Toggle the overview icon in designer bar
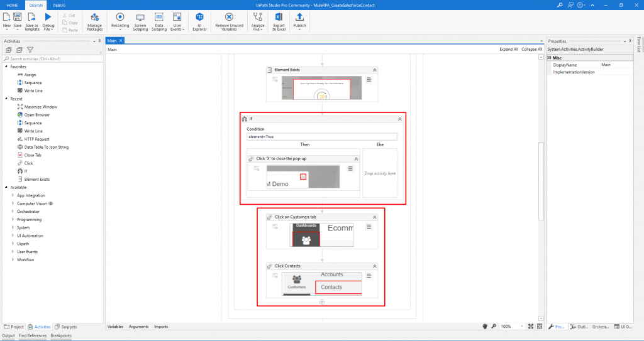644x341 pixels. point(540,326)
